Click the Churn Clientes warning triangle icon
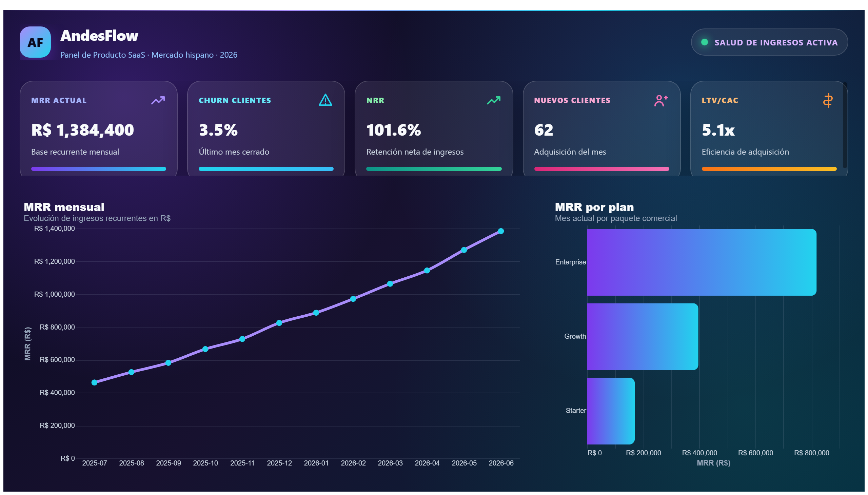The image size is (868, 495). 325,100
